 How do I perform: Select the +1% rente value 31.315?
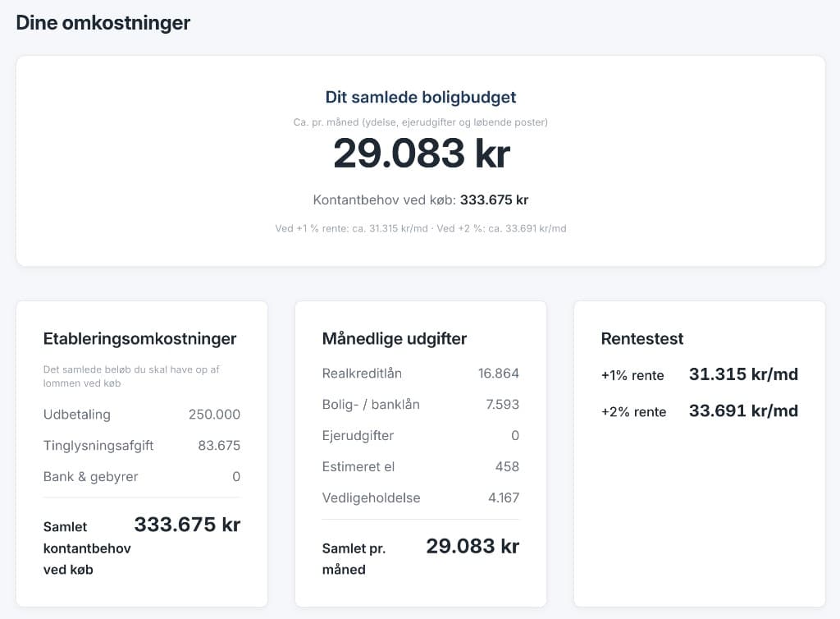[743, 374]
